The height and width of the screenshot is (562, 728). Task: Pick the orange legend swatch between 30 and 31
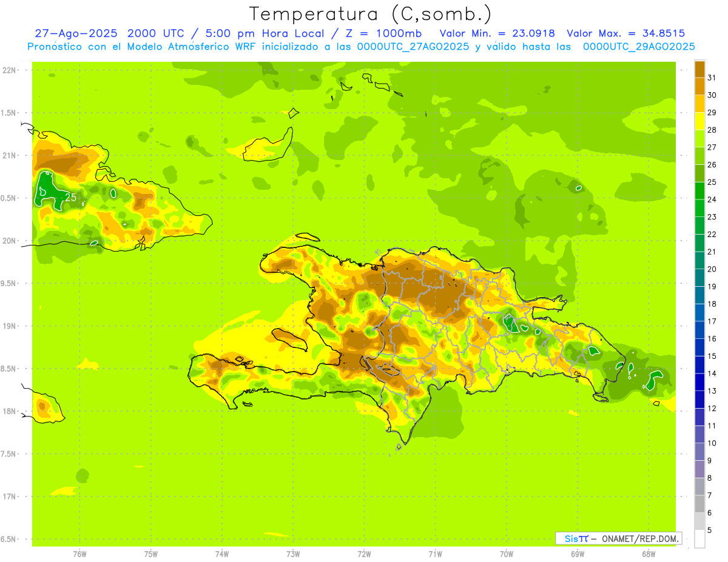[x=699, y=86]
